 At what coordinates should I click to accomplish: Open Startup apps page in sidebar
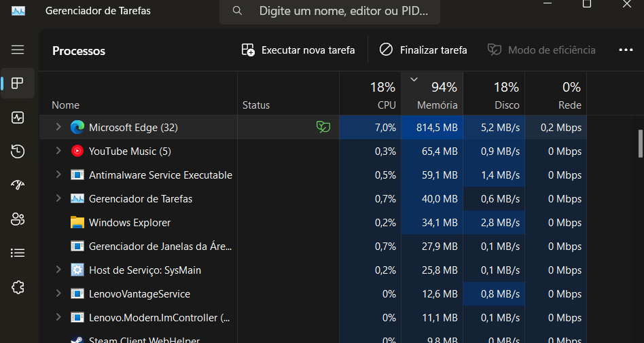[18, 185]
